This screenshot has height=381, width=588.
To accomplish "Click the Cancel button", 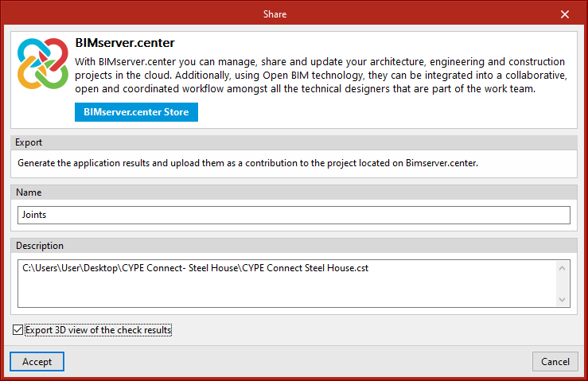I will (555, 361).
